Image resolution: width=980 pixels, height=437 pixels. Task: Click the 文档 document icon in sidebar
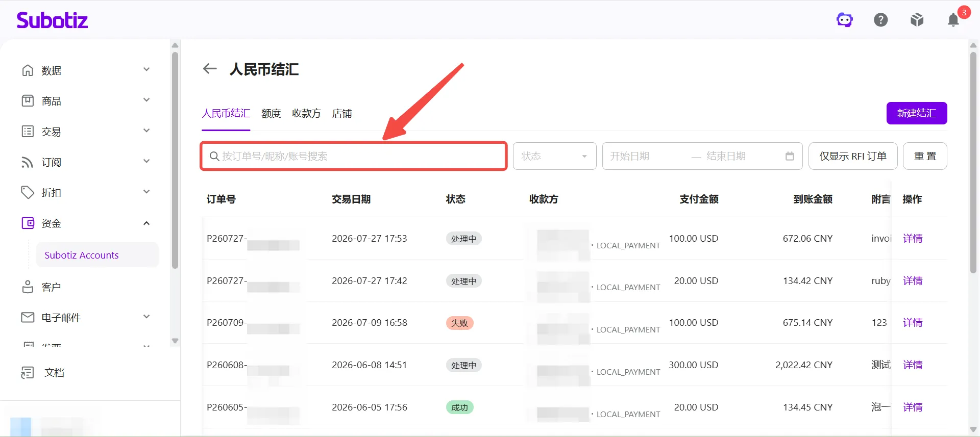point(28,373)
